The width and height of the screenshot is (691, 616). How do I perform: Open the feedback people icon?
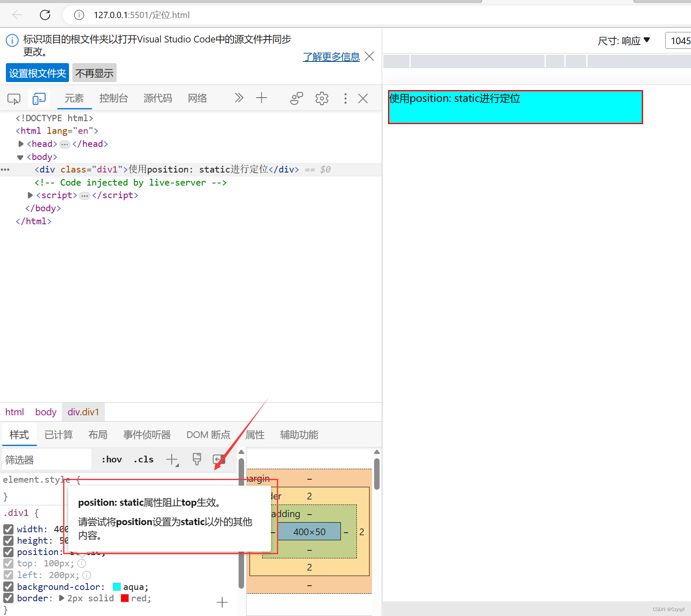(297, 98)
